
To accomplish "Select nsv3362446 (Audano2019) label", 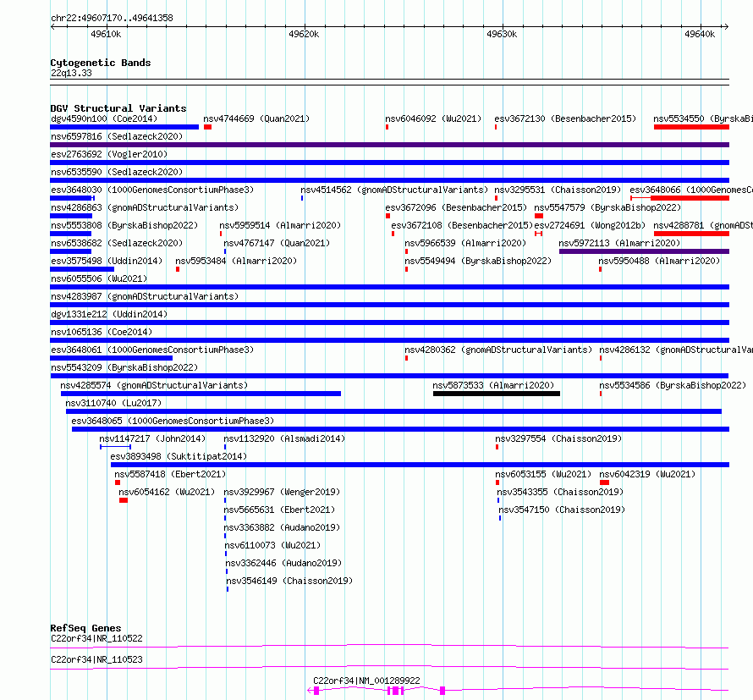I will pos(283,563).
